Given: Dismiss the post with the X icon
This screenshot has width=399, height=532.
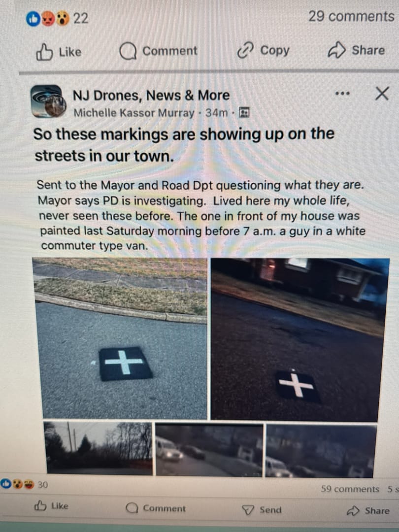Looking at the screenshot, I should (x=382, y=93).
